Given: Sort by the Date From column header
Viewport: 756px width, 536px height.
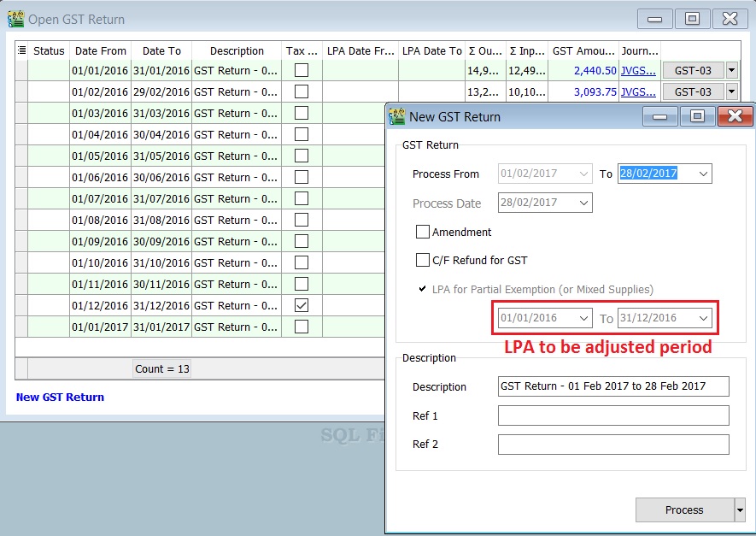Looking at the screenshot, I should click(100, 50).
